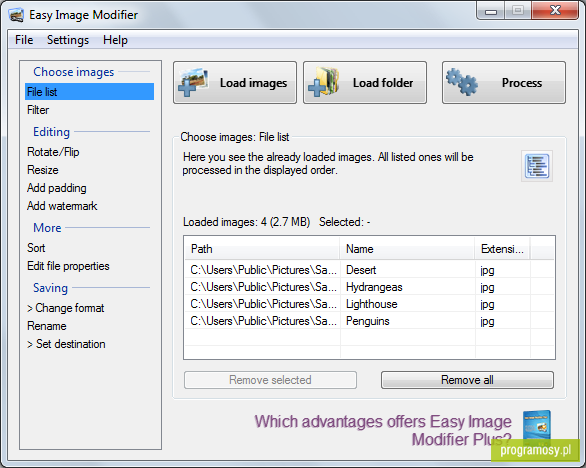Open the Help menu
Screen dimensions: 586x468
tap(115, 40)
